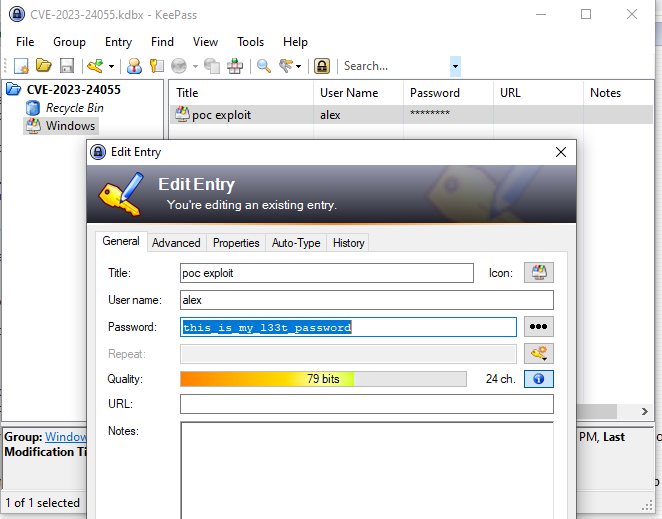
Task: Choose entry icon via Icon button
Action: point(539,272)
